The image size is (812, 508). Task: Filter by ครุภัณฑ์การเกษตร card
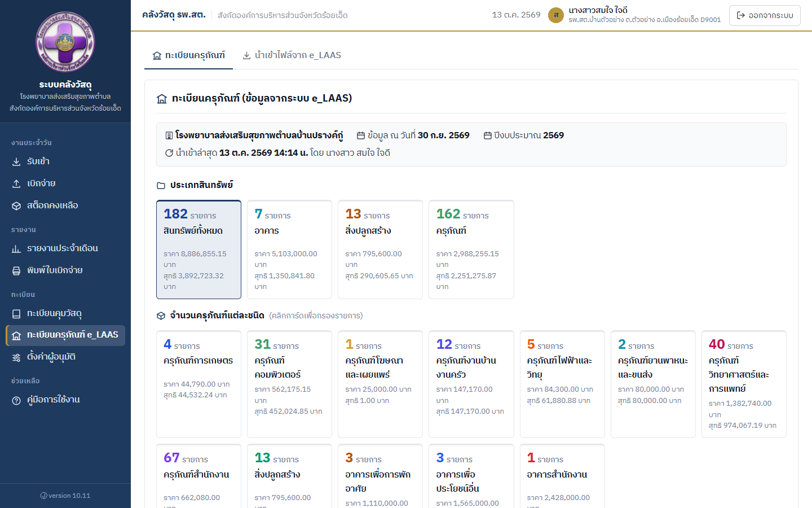pyautogui.click(x=198, y=384)
